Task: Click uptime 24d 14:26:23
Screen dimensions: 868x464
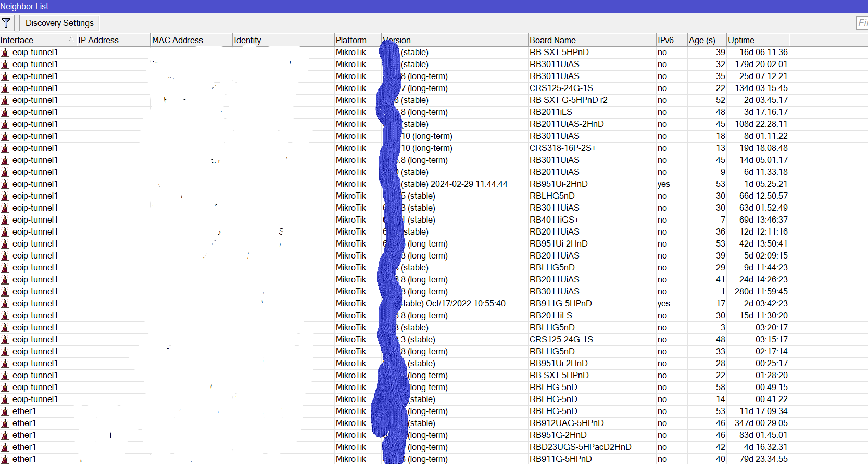Action: pos(763,279)
